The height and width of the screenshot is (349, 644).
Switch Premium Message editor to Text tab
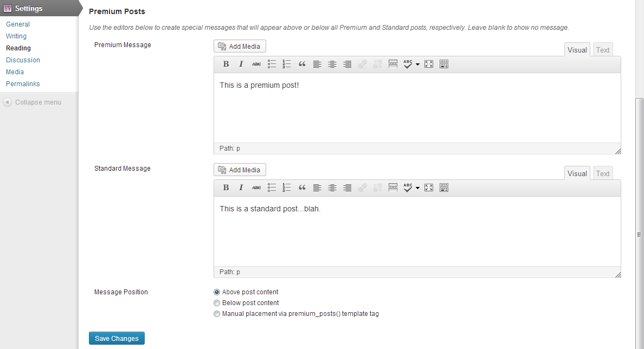pos(602,50)
